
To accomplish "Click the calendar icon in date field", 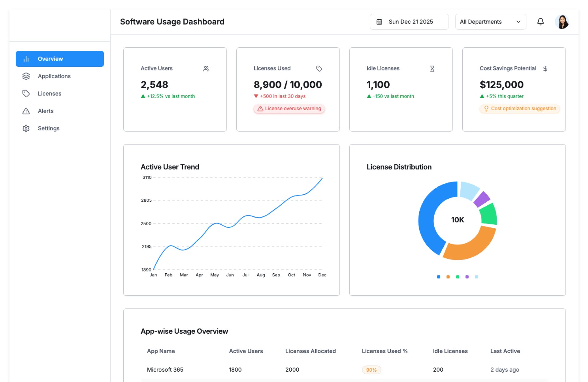I will pyautogui.click(x=379, y=22).
